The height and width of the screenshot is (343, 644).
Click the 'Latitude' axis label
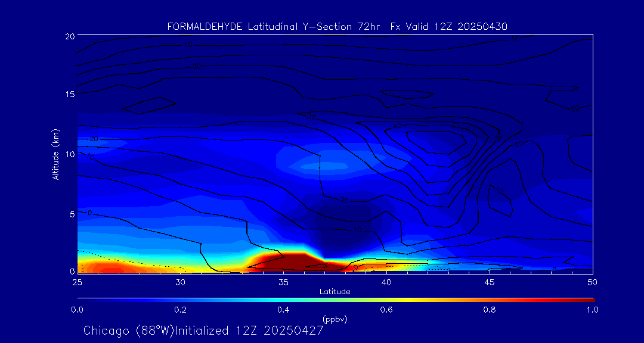pos(335,292)
